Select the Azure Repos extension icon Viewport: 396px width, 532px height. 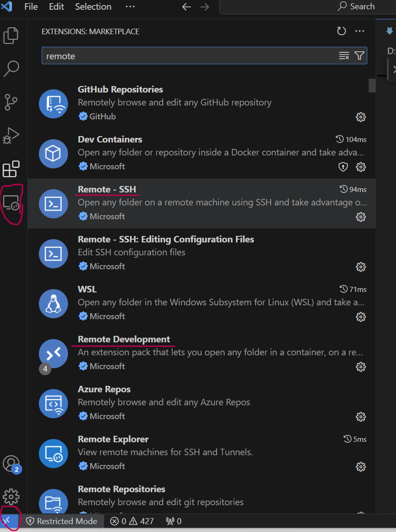point(53,403)
